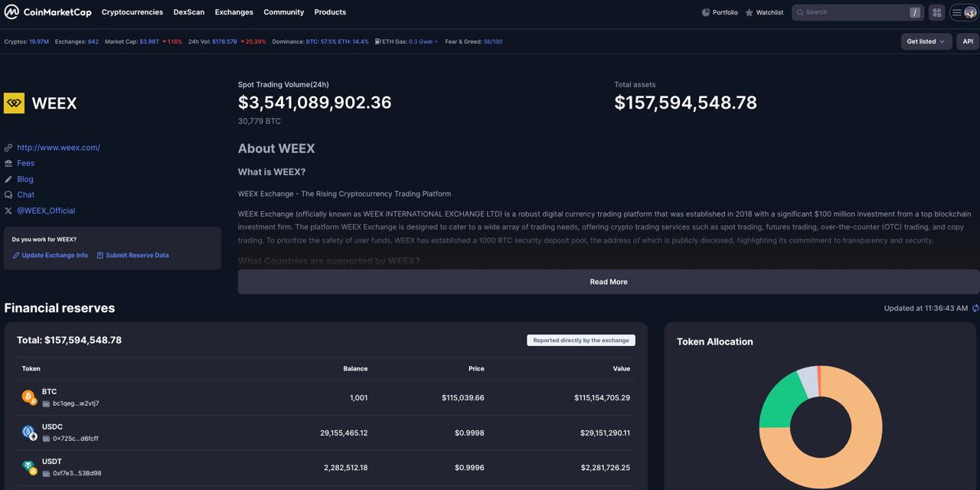
Task: Expand the About section with Read More
Action: (x=609, y=282)
